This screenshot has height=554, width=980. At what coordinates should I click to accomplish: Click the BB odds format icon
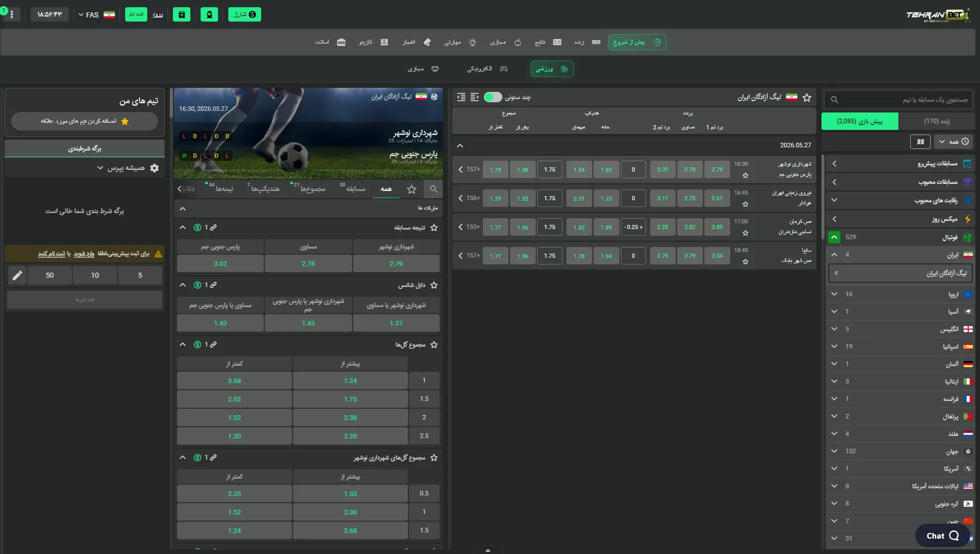920,142
